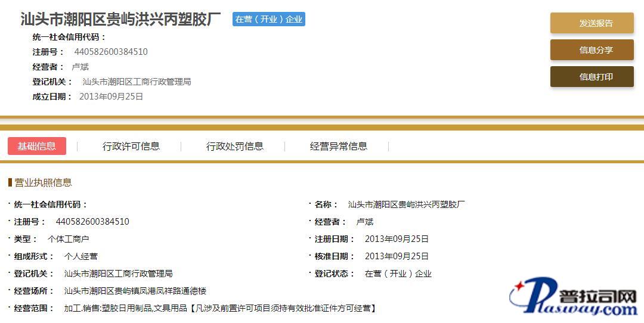Select the 基础信息 tab
This screenshot has height=323, width=644.
[37, 146]
